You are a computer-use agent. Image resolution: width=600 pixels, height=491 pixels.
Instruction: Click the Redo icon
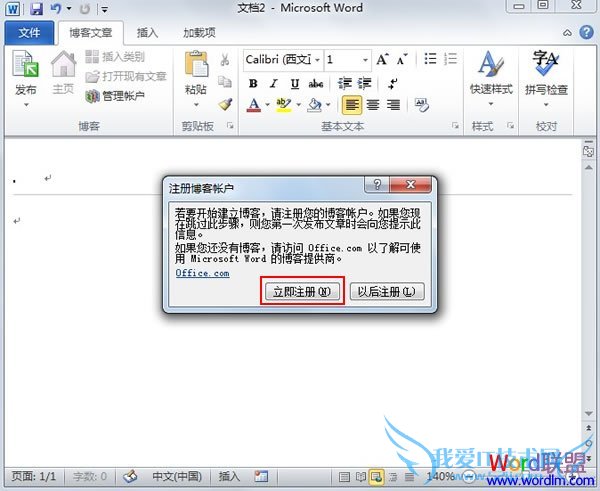point(85,8)
